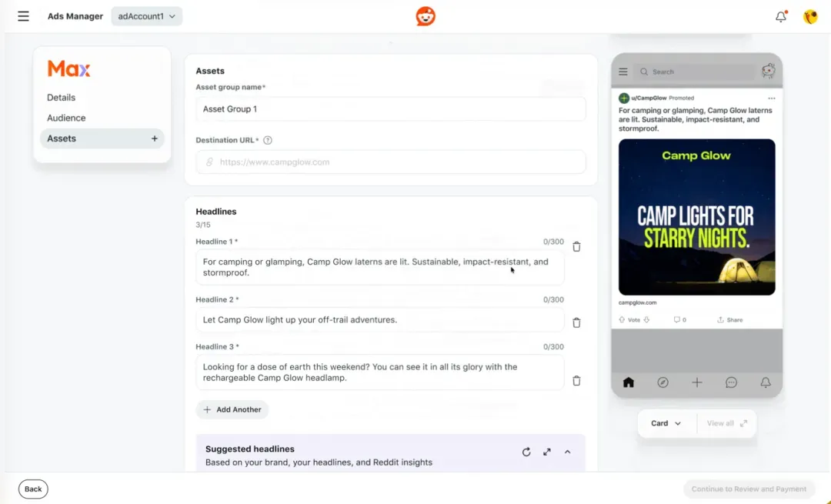831x504 pixels.
Task: Open the user profile avatar
Action: tap(810, 16)
